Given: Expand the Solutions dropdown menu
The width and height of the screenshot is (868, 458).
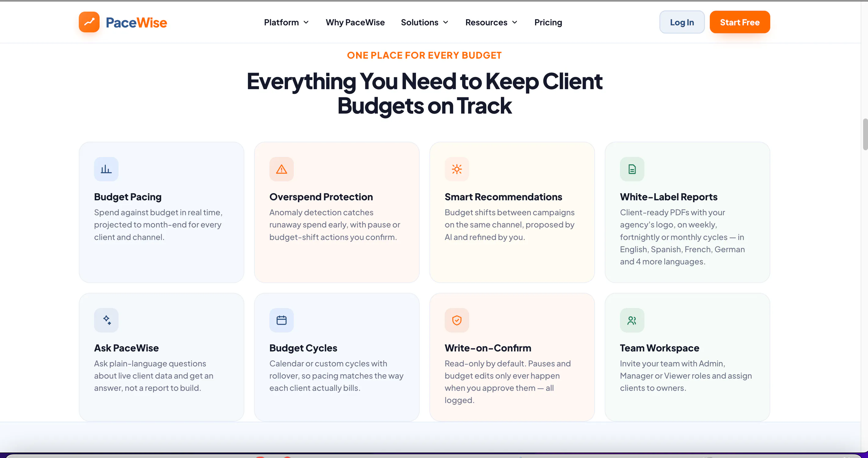Looking at the screenshot, I should click(x=425, y=22).
